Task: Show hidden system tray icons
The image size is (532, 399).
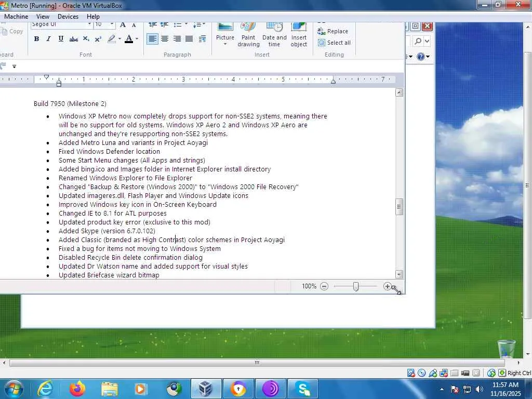Action: click(x=442, y=389)
